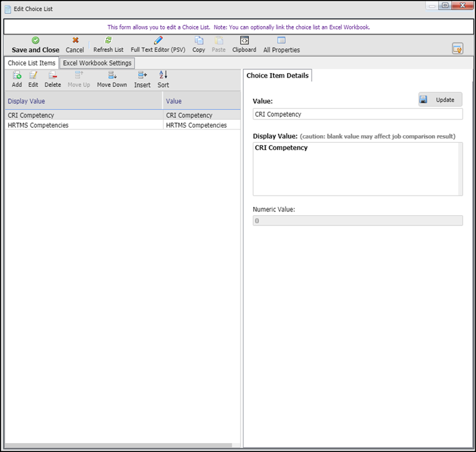Select the Choice Item Details tab
This screenshot has width=476, height=452.
277,76
